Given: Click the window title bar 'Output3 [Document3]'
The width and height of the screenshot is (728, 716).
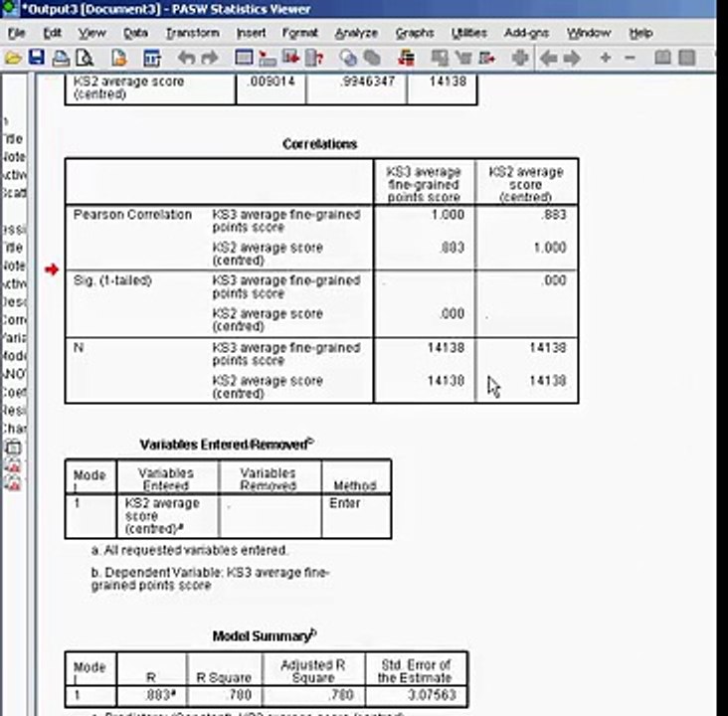Looking at the screenshot, I should tap(167, 9).
